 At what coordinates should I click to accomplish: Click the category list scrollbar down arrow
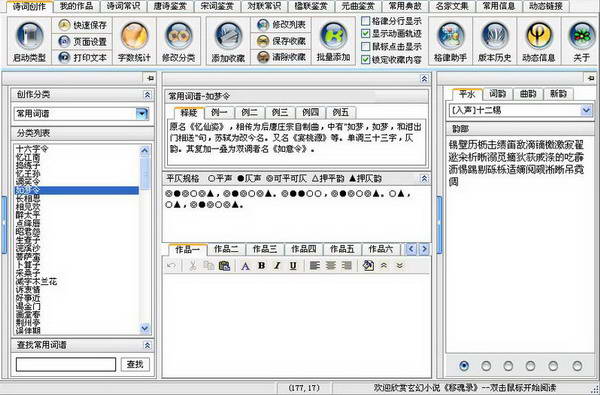145,328
